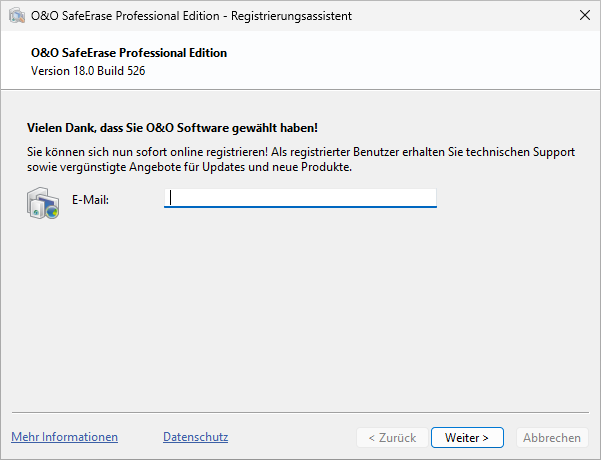Click the "O&O SafeErase Professional Edition" heading
This screenshot has height=460, width=601.
coord(129,53)
